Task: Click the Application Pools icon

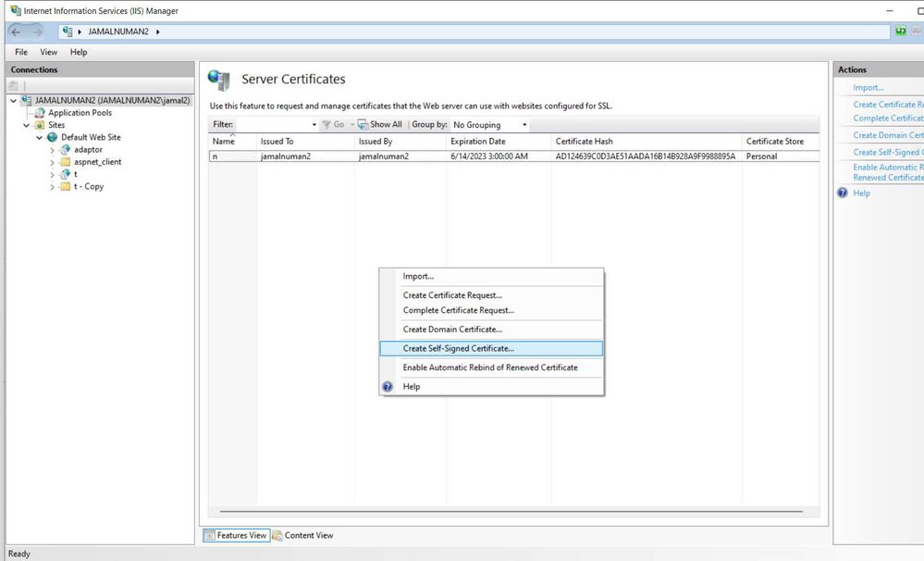Action: tap(40, 113)
